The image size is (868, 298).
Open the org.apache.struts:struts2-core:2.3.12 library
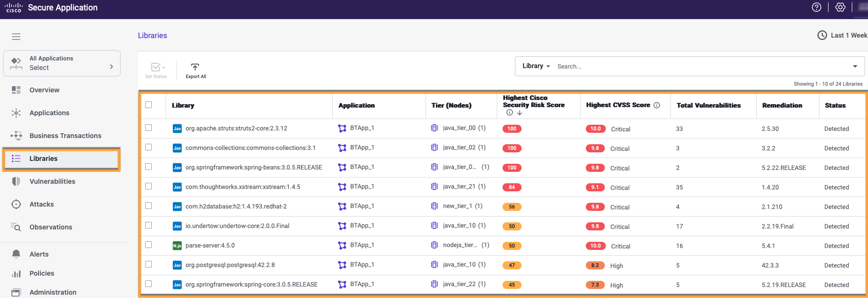coord(236,129)
